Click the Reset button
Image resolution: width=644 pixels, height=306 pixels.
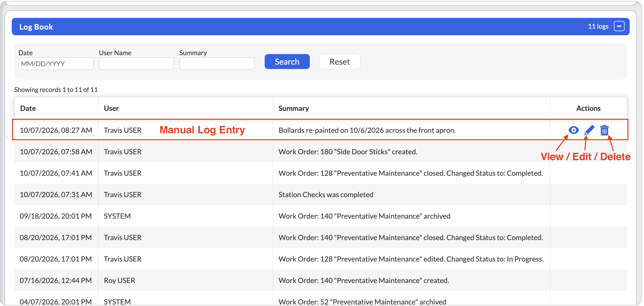click(340, 62)
